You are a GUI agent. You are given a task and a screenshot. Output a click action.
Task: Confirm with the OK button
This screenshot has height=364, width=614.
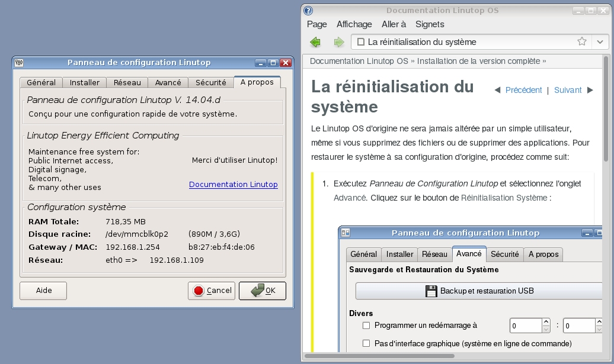(263, 291)
